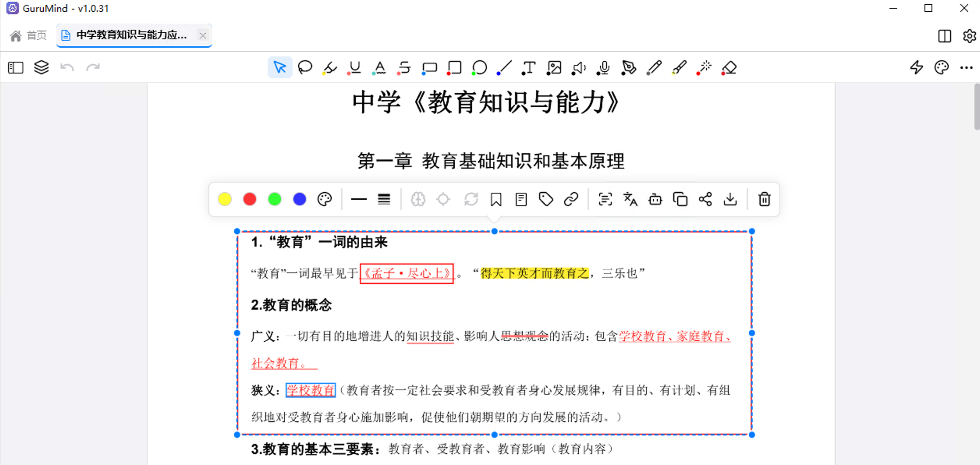
Task: Toggle the left sidebar panel
Action: pos(16,67)
